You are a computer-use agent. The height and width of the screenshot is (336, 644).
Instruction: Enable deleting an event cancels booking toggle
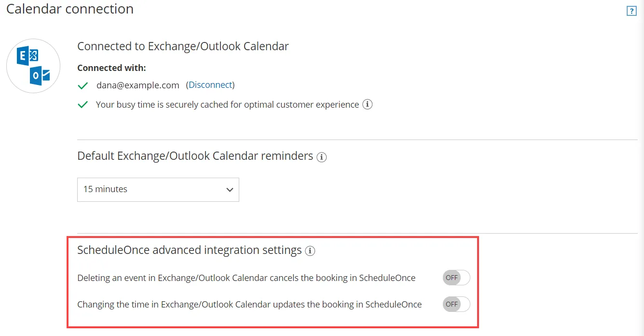click(456, 278)
